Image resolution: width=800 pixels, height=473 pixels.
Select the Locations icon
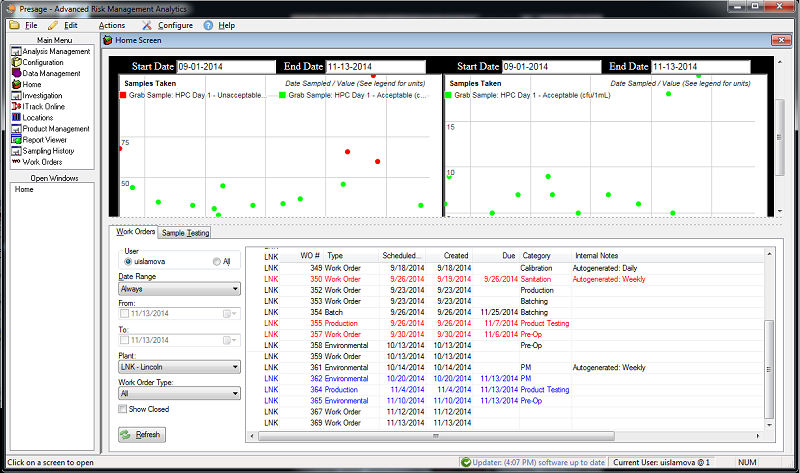click(x=16, y=117)
